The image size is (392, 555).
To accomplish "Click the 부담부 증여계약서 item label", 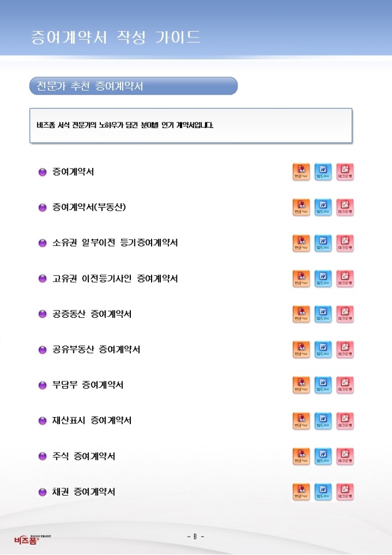I will coord(88,385).
